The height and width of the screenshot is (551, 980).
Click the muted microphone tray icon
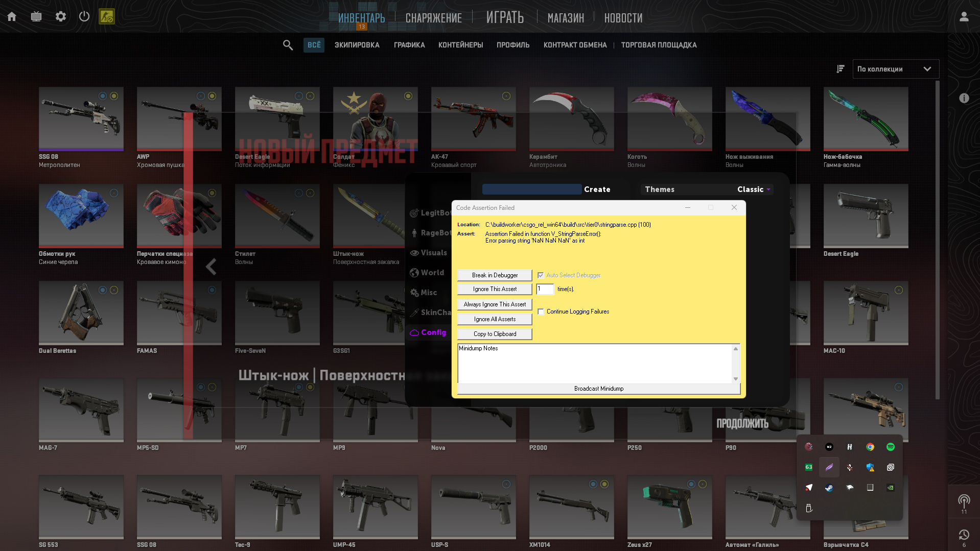(x=849, y=467)
